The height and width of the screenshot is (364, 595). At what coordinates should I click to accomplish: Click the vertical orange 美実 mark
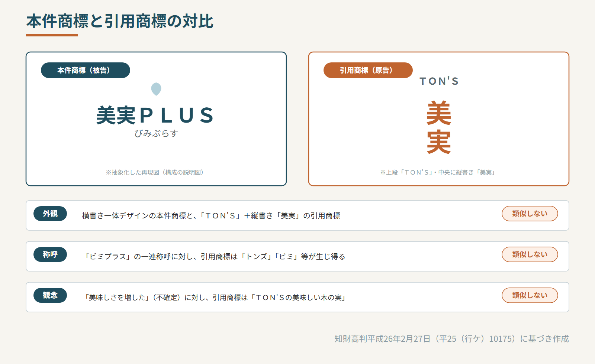[x=439, y=127]
